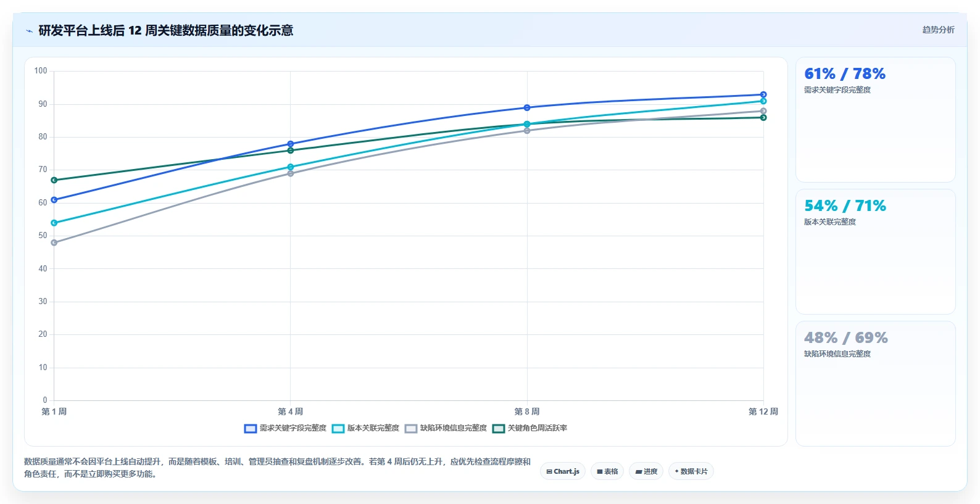Select the gray line's 第 12 周 point at 88
Viewport: 980px width, 504px height.
click(763, 111)
